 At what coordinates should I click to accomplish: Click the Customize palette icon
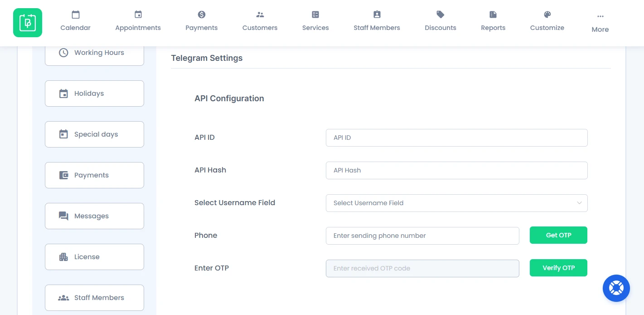click(x=547, y=15)
